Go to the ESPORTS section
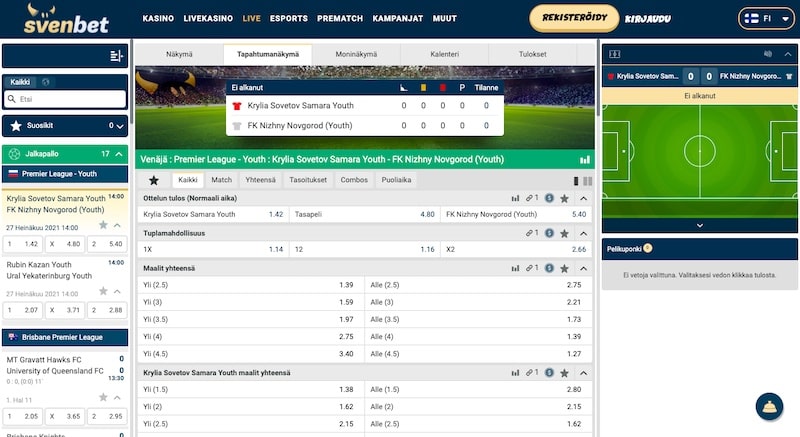800x437 pixels. coord(289,18)
